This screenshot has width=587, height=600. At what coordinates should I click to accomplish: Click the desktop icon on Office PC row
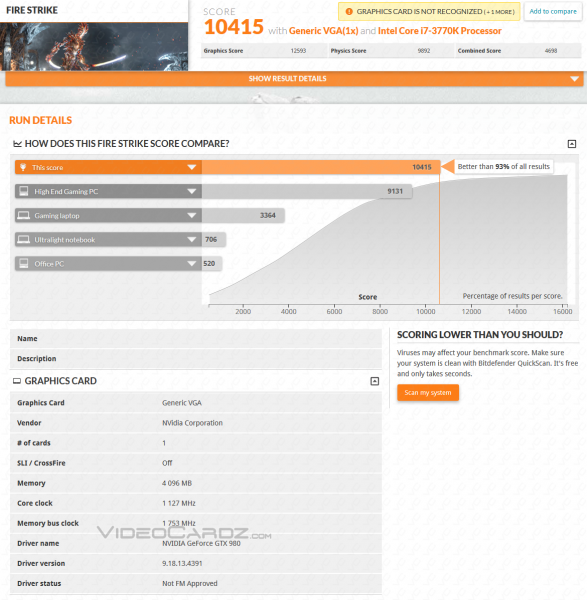(24, 263)
